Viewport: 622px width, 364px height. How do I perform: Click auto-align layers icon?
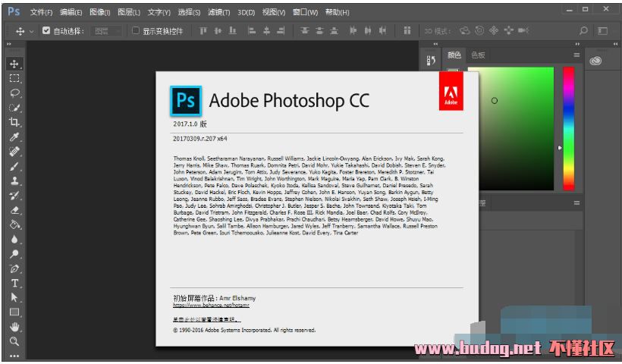[407, 30]
